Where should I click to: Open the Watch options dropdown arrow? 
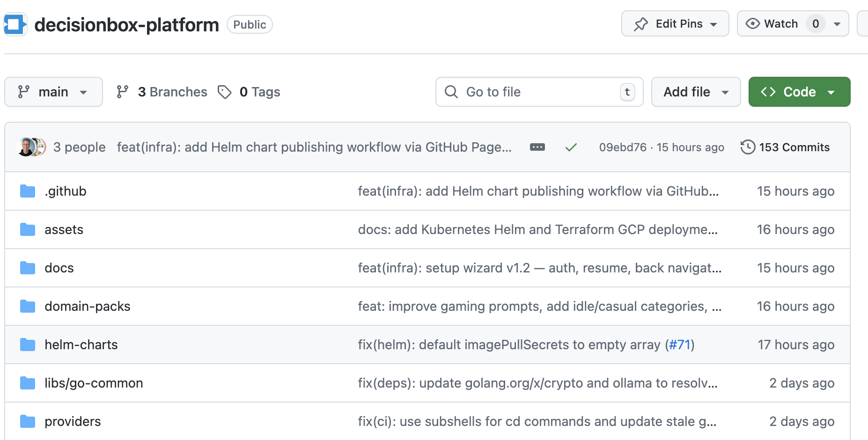(x=837, y=24)
